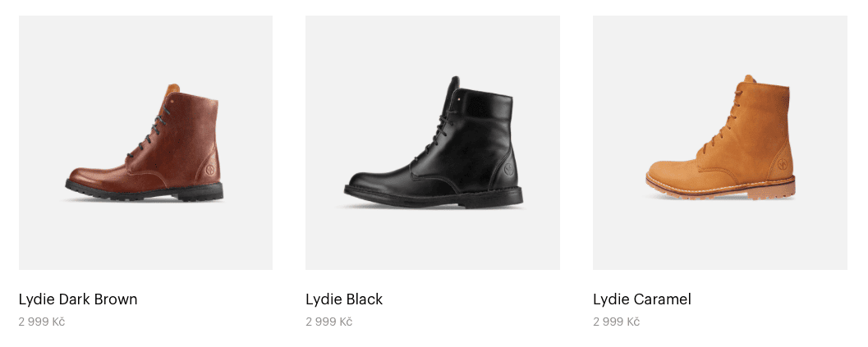Screen dimensions: 868x347
Task: Click the black lug sole of the dark brown boot
Action: [x=144, y=191]
